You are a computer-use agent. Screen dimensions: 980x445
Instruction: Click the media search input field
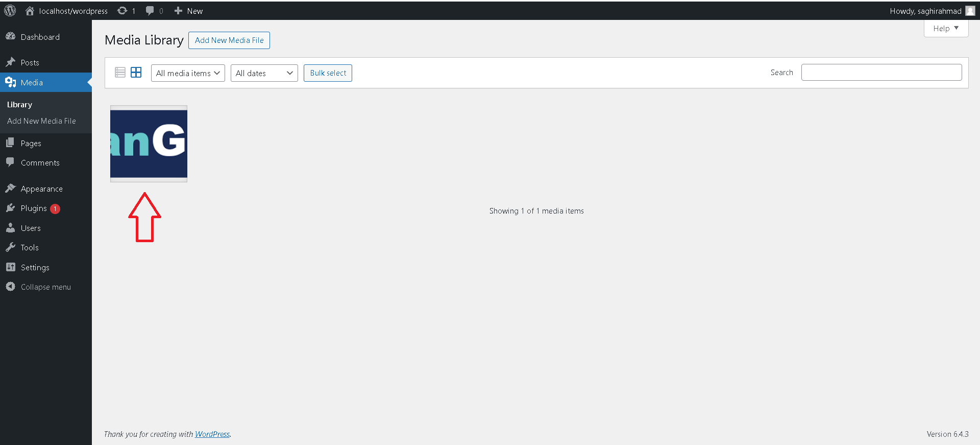881,73
